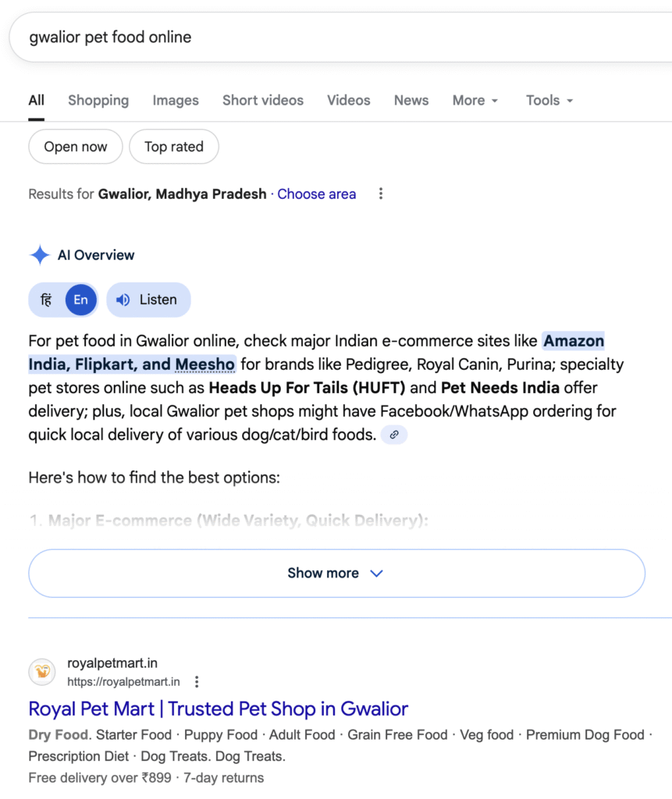
Task: Click the Choose area link
Action: 317,194
